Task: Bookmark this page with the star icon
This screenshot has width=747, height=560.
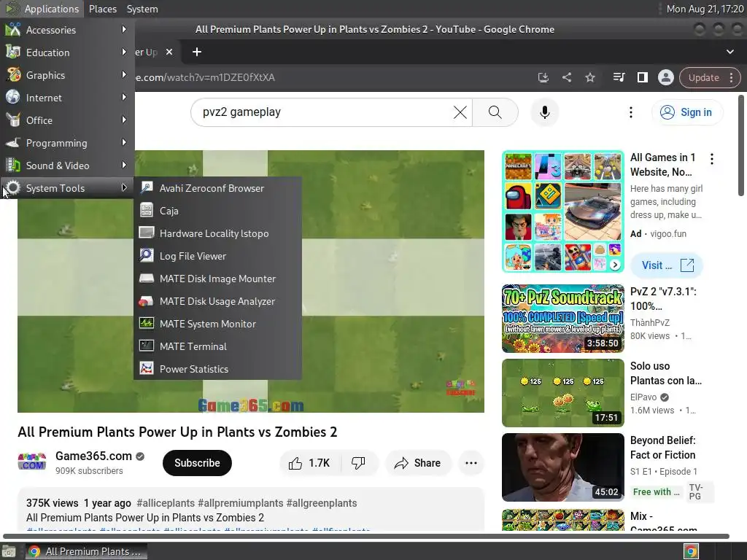Action: click(589, 77)
